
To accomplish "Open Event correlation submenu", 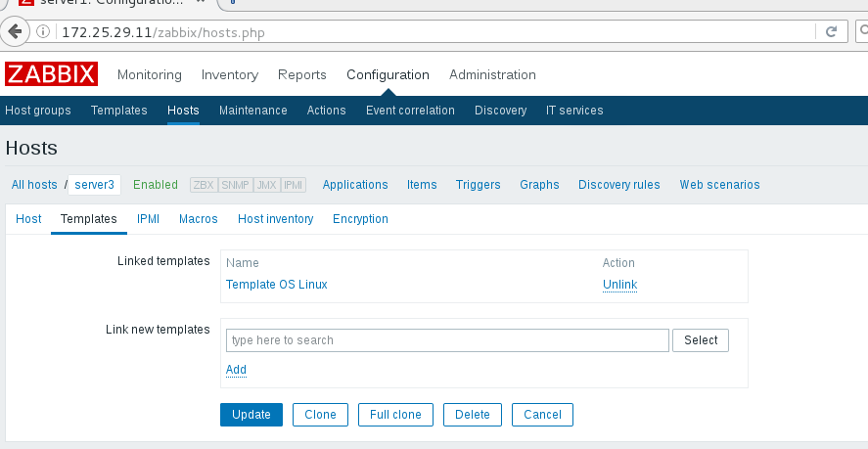I will coord(410,111).
